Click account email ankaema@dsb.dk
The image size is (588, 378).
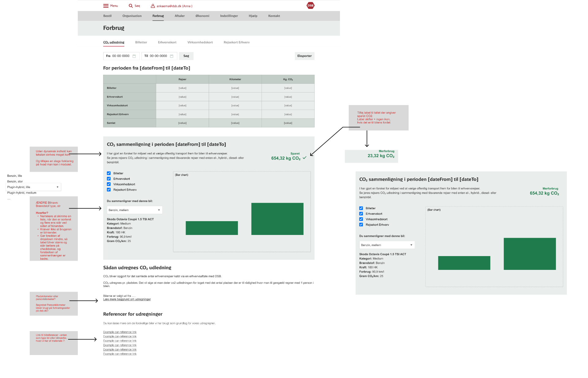[174, 6]
